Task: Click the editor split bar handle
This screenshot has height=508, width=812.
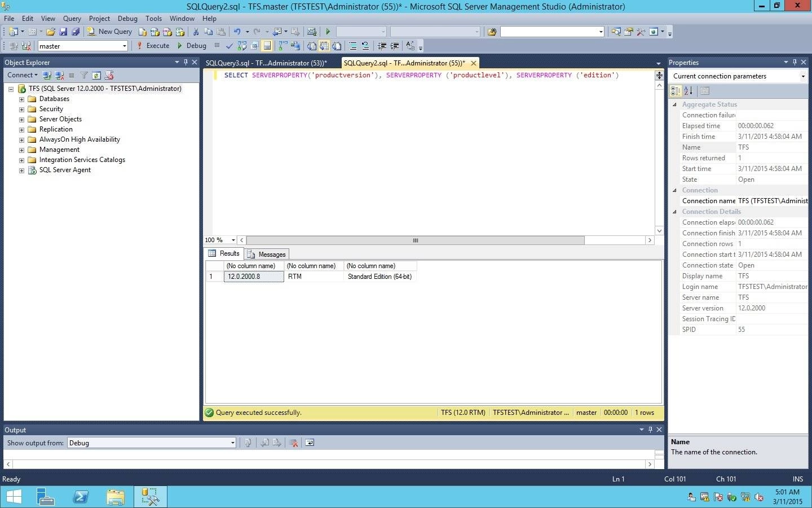Action: [659, 75]
